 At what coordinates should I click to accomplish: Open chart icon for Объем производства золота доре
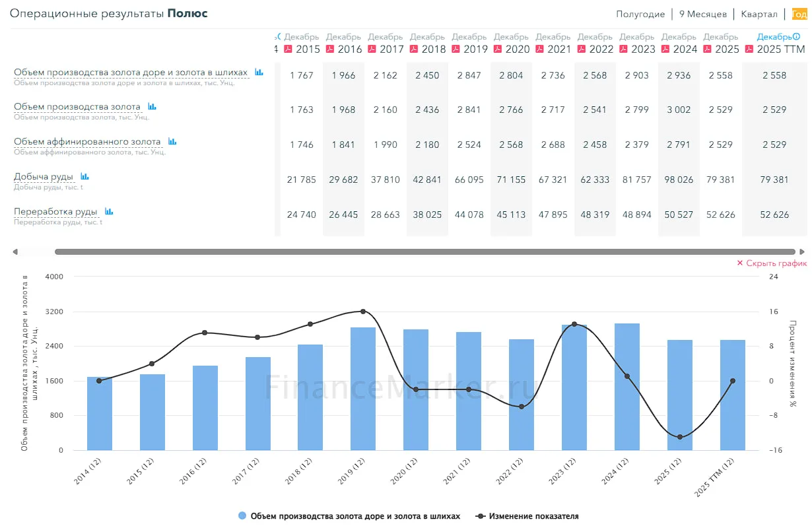pos(259,72)
